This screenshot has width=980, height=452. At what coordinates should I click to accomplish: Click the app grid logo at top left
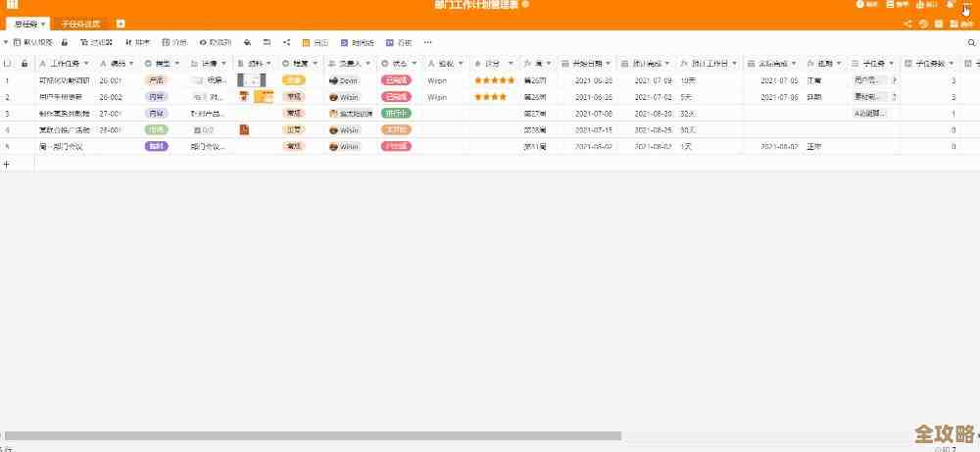point(13,4)
